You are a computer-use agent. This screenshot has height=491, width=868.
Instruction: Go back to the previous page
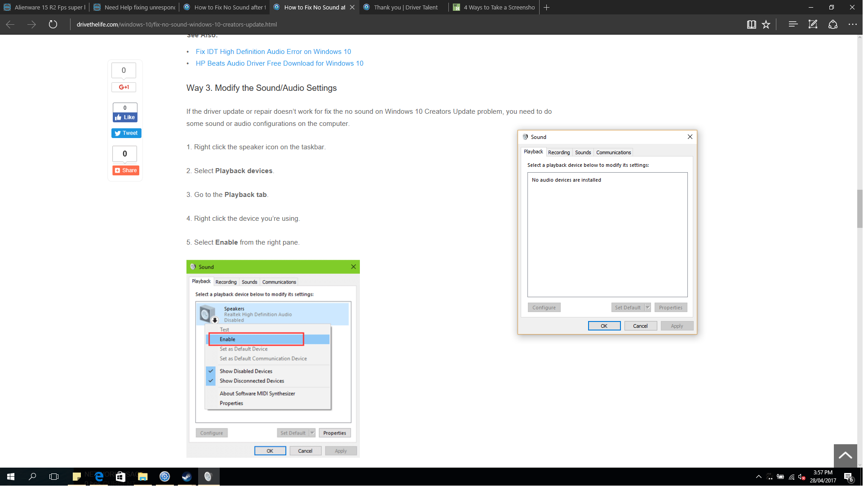pyautogui.click(x=10, y=25)
